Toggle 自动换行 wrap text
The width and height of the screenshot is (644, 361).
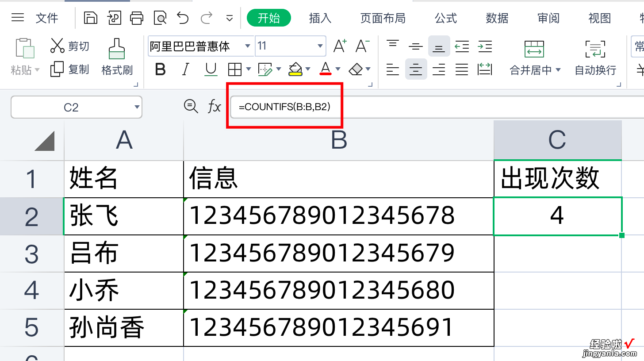pos(595,58)
